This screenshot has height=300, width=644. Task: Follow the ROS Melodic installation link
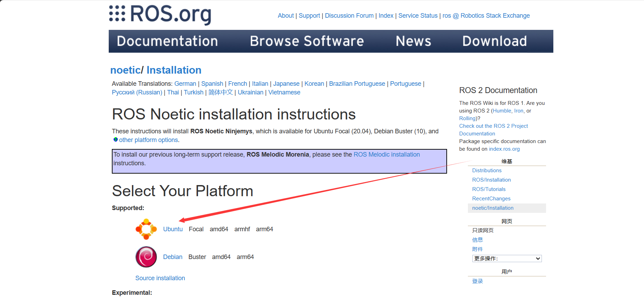pos(386,155)
